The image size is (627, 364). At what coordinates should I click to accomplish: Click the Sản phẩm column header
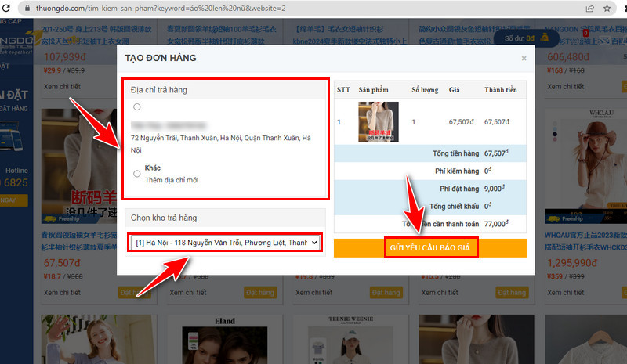(374, 90)
